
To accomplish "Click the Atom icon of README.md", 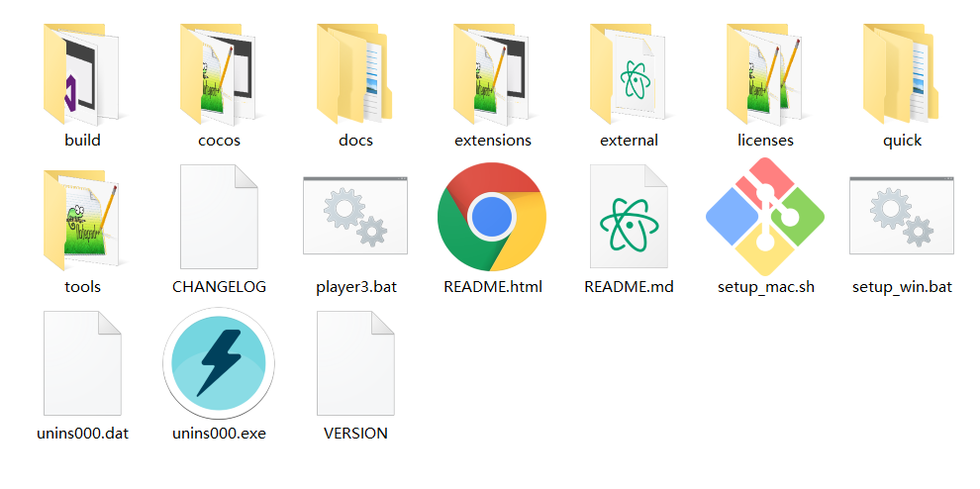I will point(629,217).
